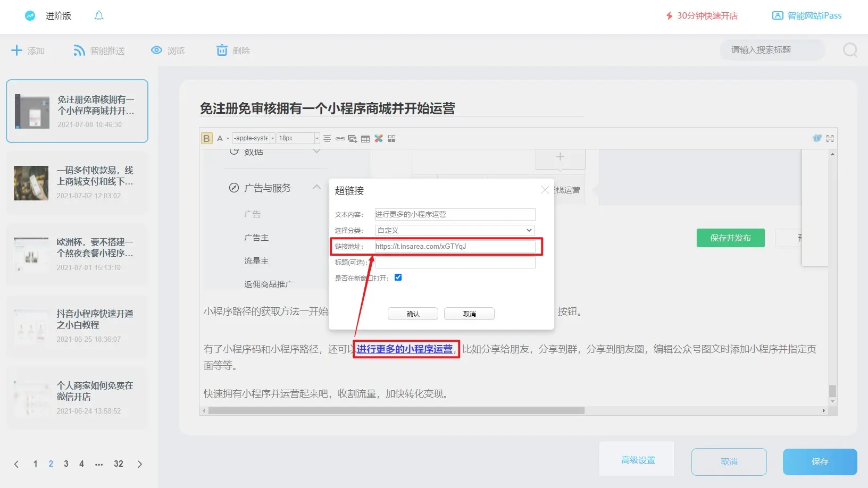Image resolution: width=868 pixels, height=488 pixels.
Task: Click the insert table icon in toolbar
Action: 365,139
